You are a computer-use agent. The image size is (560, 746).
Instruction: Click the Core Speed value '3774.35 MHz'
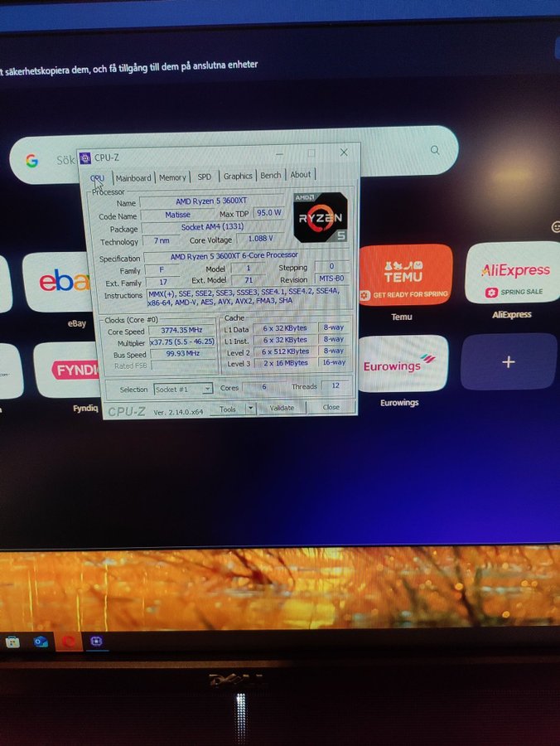point(181,330)
